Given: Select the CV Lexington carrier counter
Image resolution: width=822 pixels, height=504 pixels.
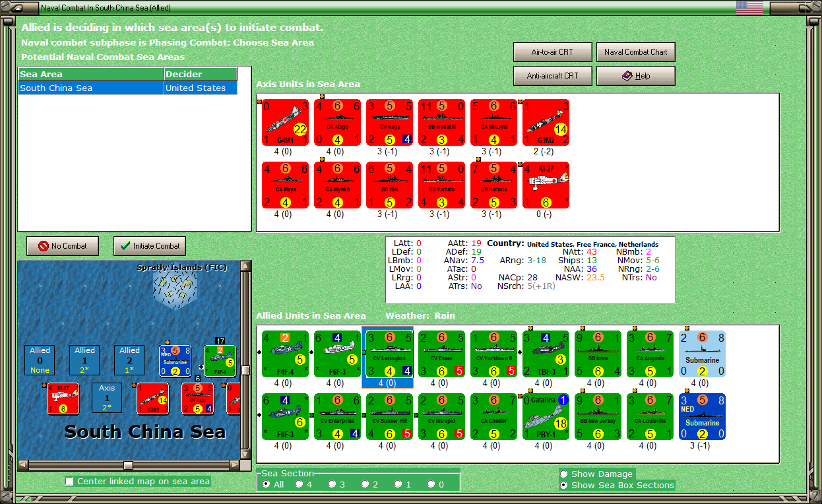Looking at the screenshot, I should (x=389, y=354).
